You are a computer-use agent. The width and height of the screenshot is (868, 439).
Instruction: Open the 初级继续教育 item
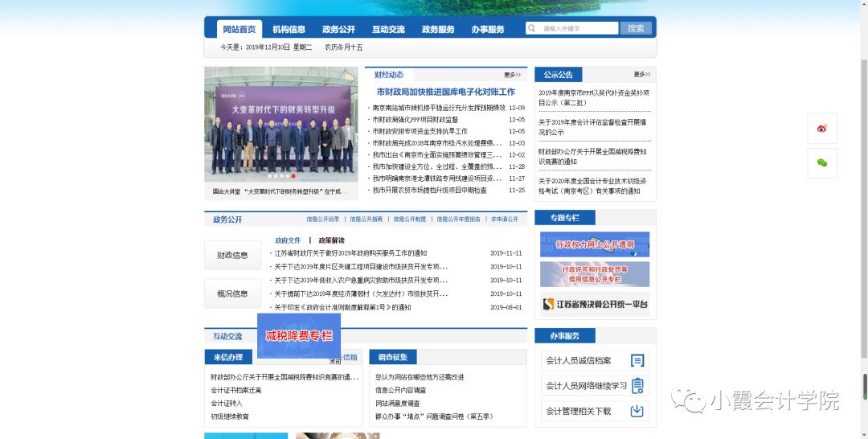coord(230,416)
